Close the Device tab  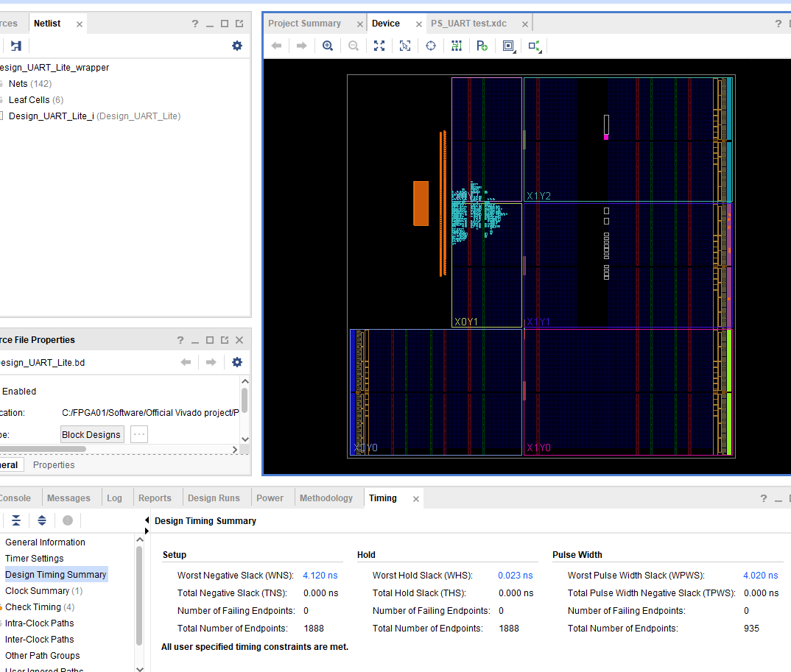(419, 24)
